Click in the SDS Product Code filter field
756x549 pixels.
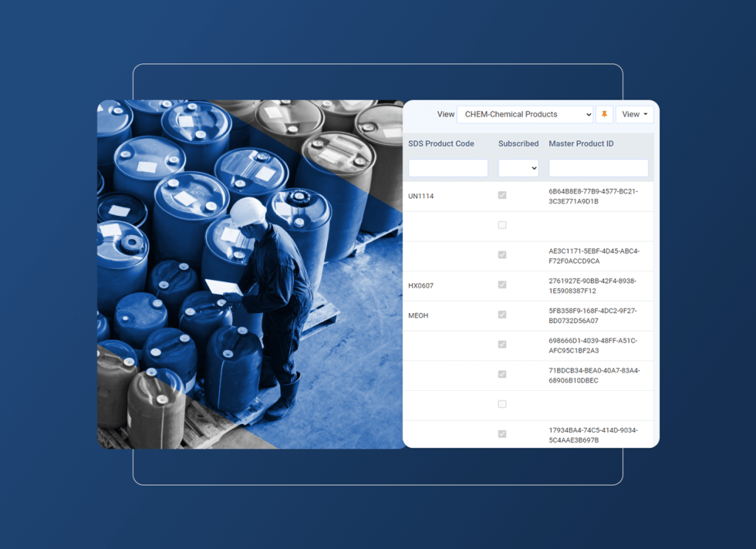pos(447,168)
